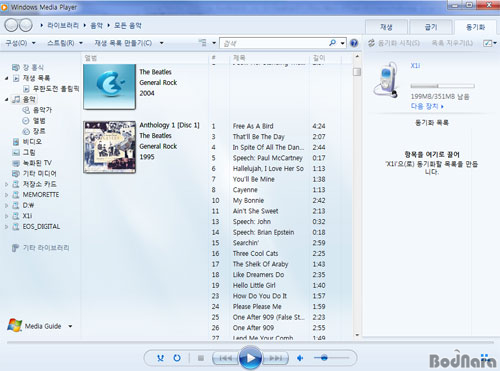Open 비디오 library in sidebar
The image size is (500, 371).
(x=32, y=142)
